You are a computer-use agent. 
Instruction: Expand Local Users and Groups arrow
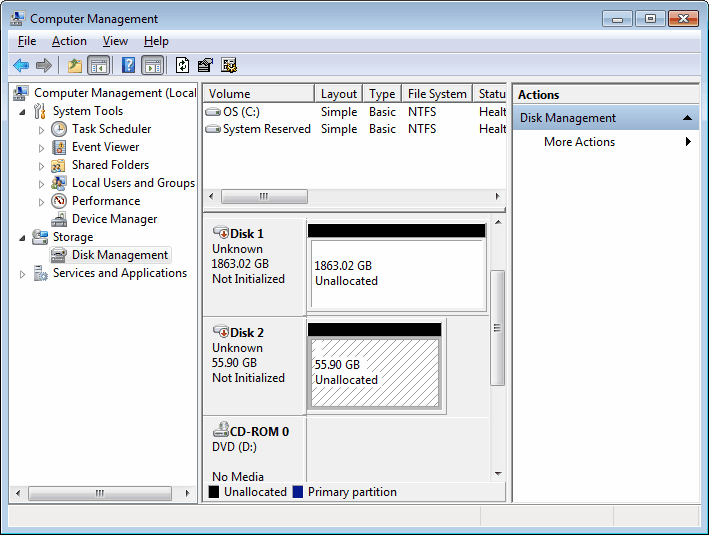tap(41, 184)
